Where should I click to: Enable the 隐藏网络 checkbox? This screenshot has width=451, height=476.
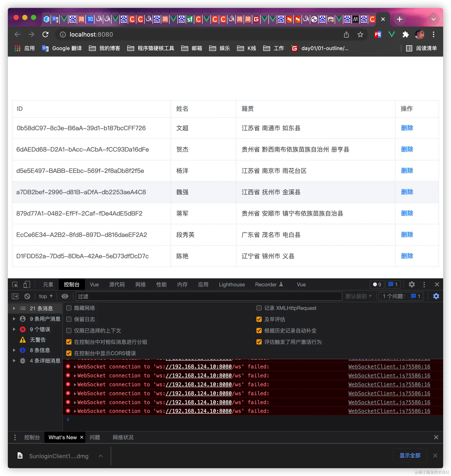pos(69,308)
